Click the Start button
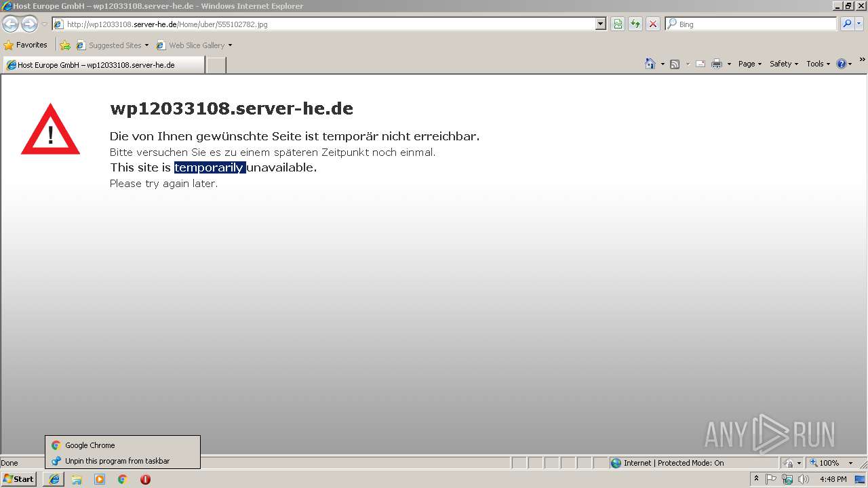Screen dimensions: 868x488 pos(19,479)
